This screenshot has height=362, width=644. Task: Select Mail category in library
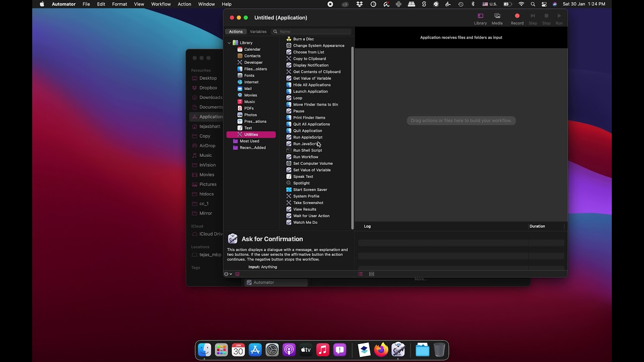(x=248, y=88)
